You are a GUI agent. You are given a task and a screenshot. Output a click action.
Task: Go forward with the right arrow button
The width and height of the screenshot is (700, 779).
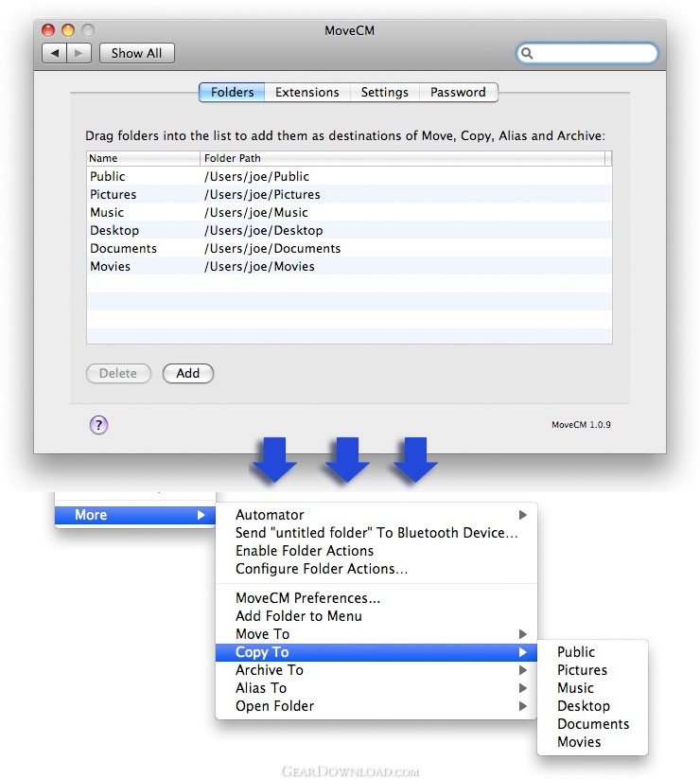pyautogui.click(x=79, y=53)
